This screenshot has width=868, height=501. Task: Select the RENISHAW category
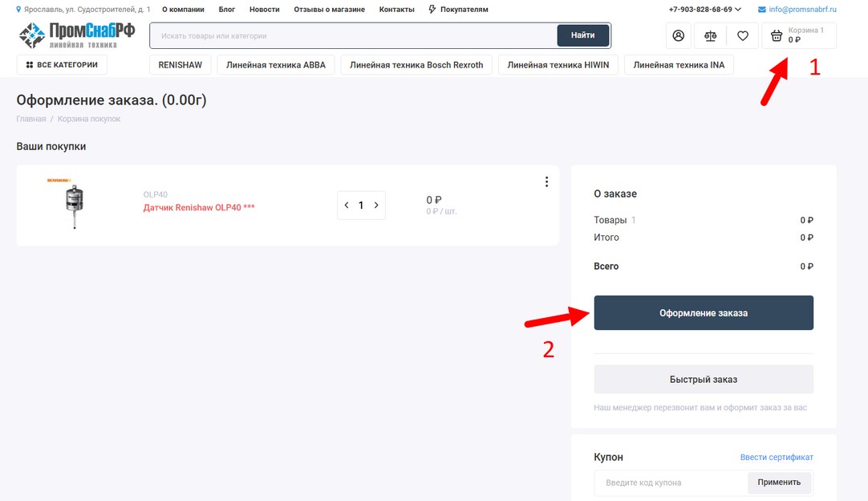coord(180,65)
